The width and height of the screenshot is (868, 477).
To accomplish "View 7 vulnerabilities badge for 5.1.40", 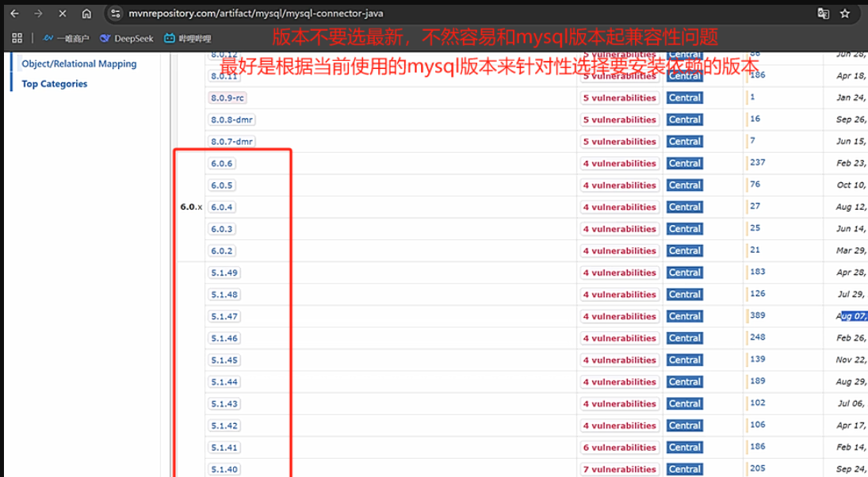I will [619, 469].
